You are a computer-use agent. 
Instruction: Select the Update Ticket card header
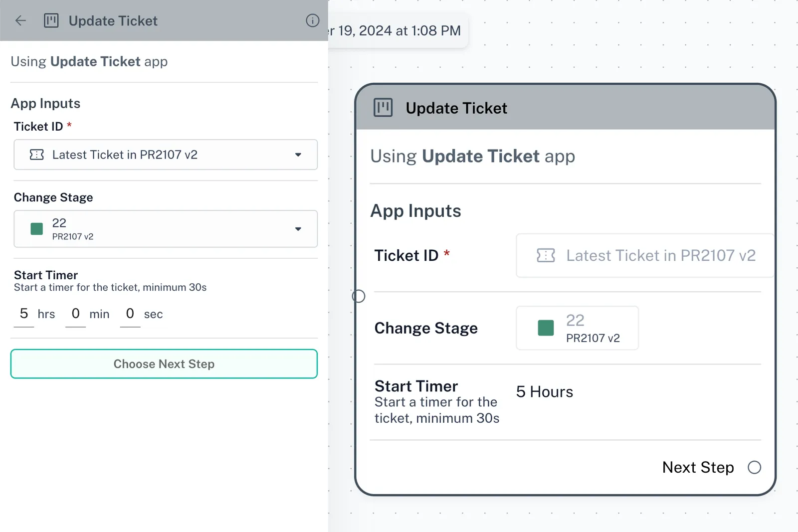[x=565, y=108]
